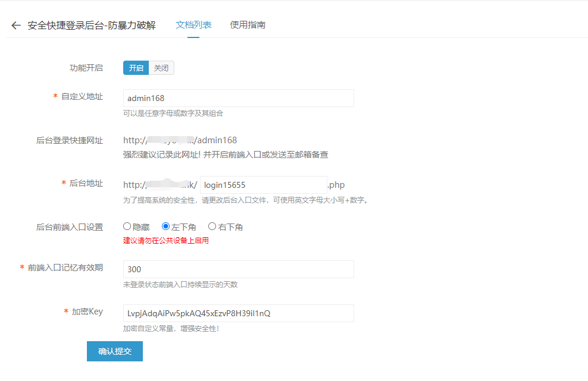588x381 pixels.
Task: Click the 前端入口记忆有效期 label
Action: [x=65, y=268]
